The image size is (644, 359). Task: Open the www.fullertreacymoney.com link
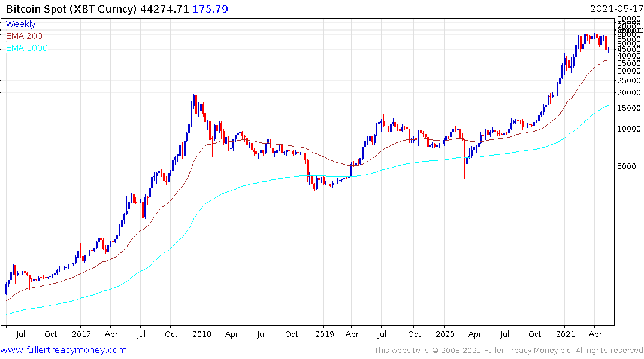tap(64, 350)
